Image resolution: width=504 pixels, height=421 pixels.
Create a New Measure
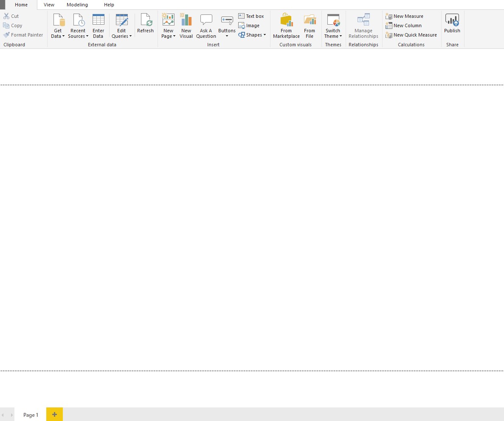[404, 16]
